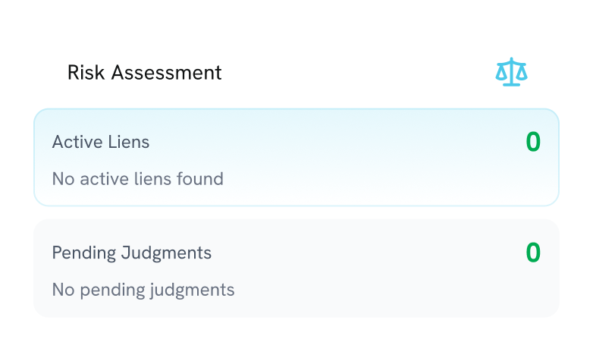Click the "No pending judgments" message
596x364 pixels.
(143, 290)
